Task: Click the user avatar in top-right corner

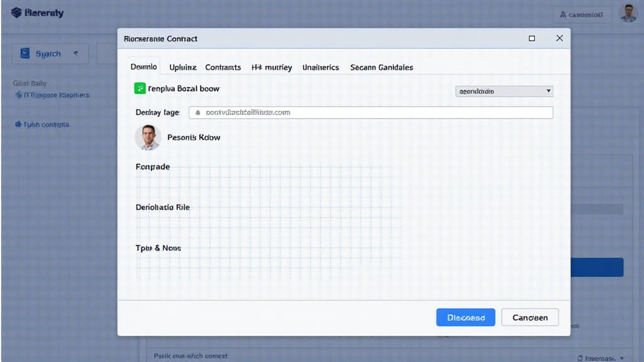Action: [x=628, y=13]
